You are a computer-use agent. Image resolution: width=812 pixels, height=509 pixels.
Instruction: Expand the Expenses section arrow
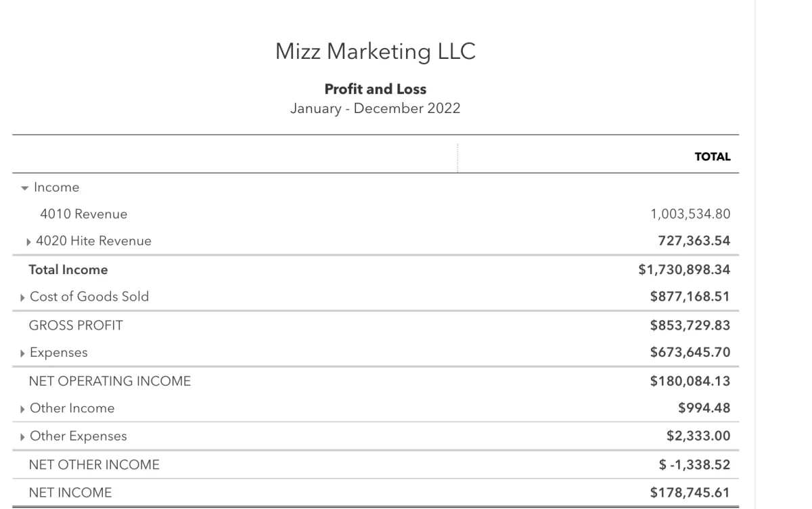(24, 353)
